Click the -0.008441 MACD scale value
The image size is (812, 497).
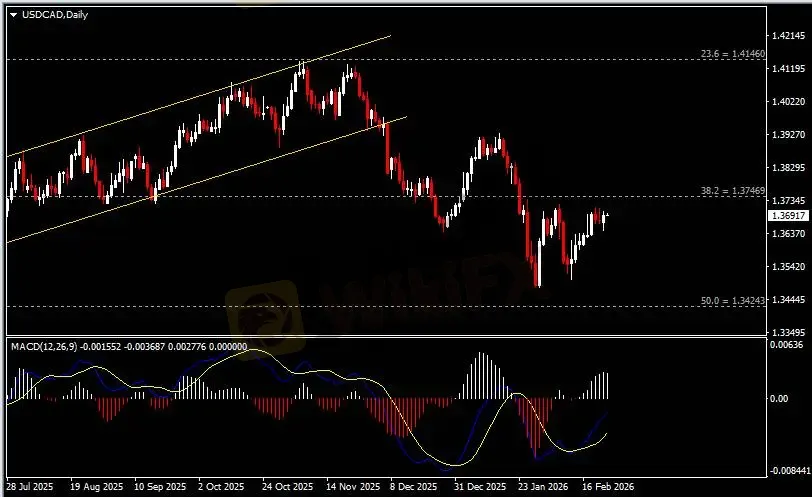tap(789, 471)
